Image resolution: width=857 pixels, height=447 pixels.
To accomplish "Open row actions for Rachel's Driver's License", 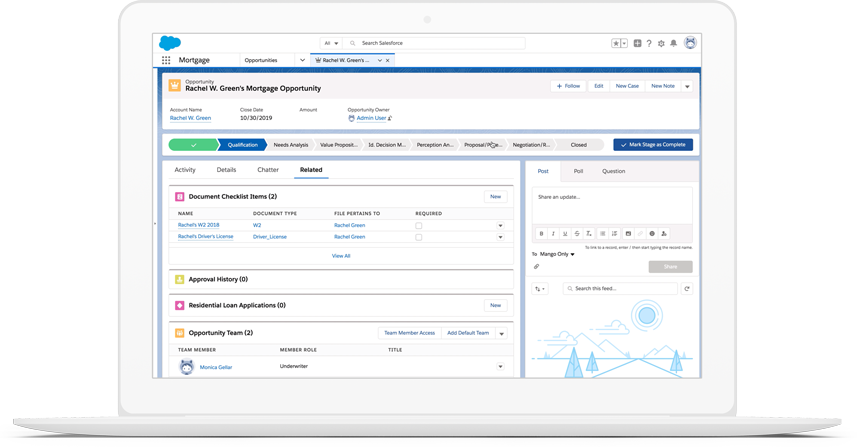I will click(500, 237).
